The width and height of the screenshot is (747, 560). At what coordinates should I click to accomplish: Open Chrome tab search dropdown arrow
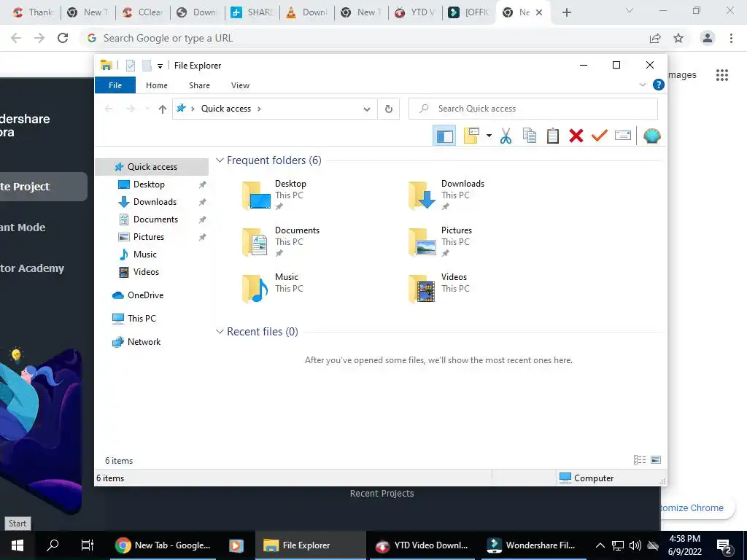coord(630,10)
